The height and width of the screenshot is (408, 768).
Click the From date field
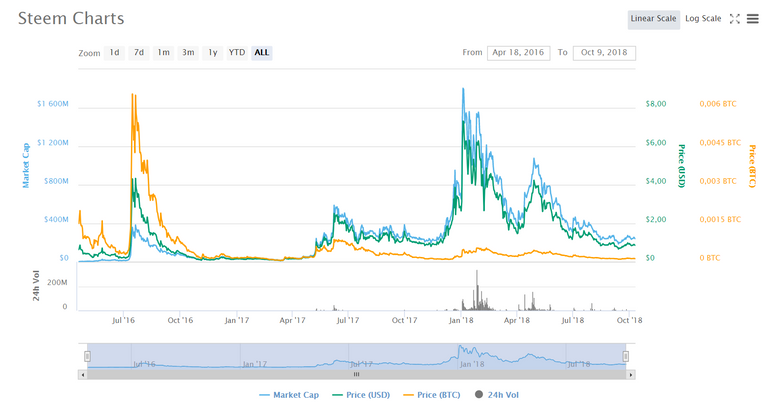[x=518, y=53]
